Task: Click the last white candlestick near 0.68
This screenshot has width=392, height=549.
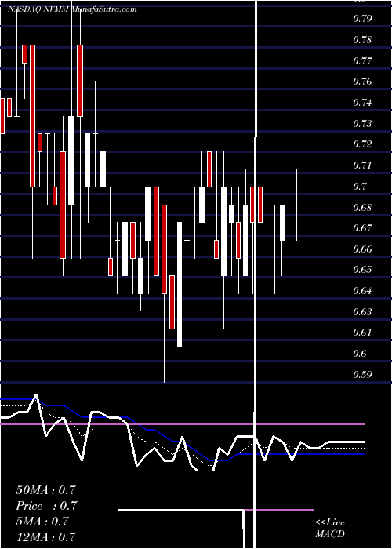Action: pos(282,223)
